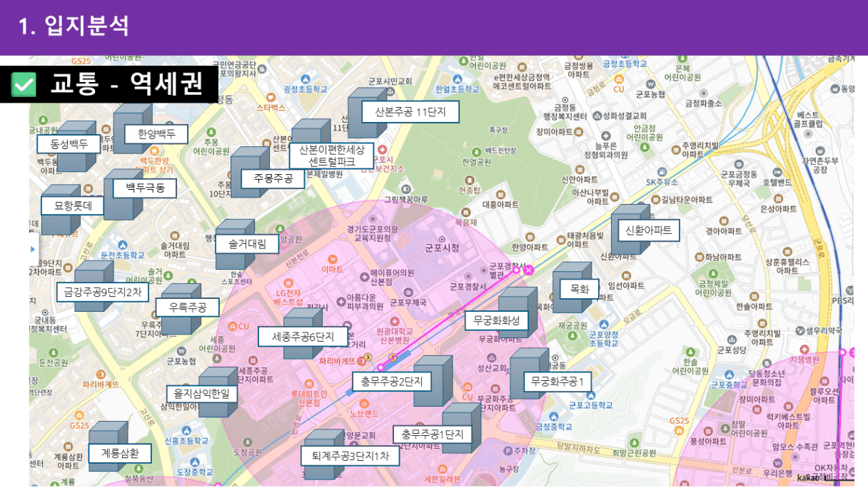Viewport: 868px width, 488px height.
Task: Select the SK주유소 gas station icon
Action: click(x=660, y=172)
